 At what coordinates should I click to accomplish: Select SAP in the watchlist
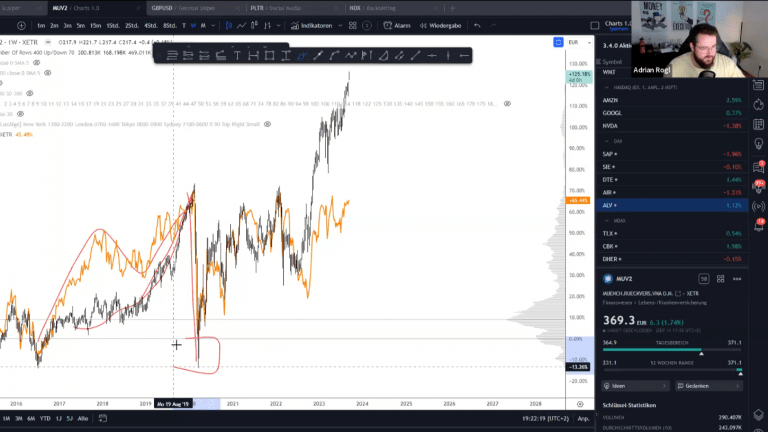pos(672,154)
